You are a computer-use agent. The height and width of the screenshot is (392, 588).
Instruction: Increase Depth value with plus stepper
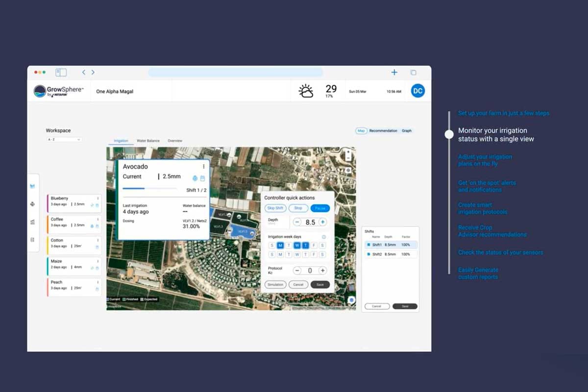tap(322, 222)
